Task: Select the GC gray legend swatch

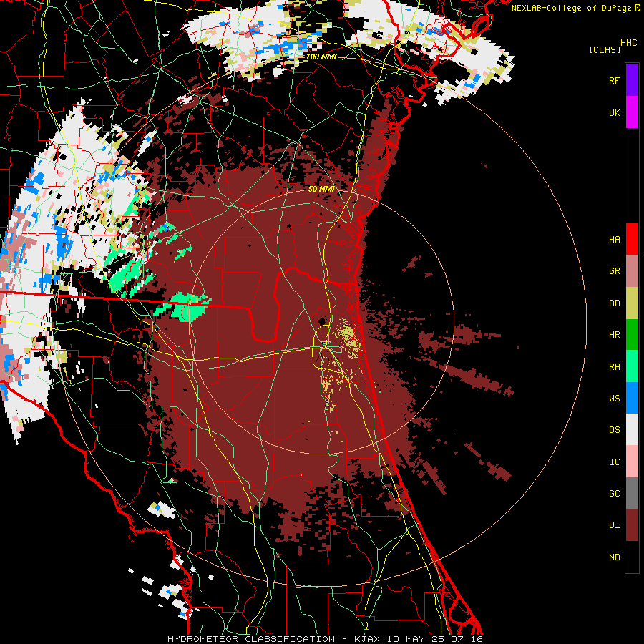Action: click(x=632, y=493)
